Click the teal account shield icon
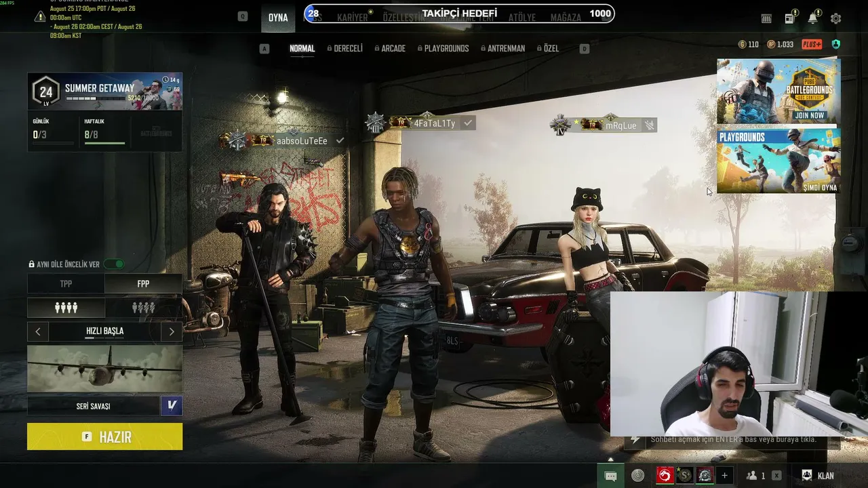Viewport: 868px width, 488px height. tap(835, 45)
